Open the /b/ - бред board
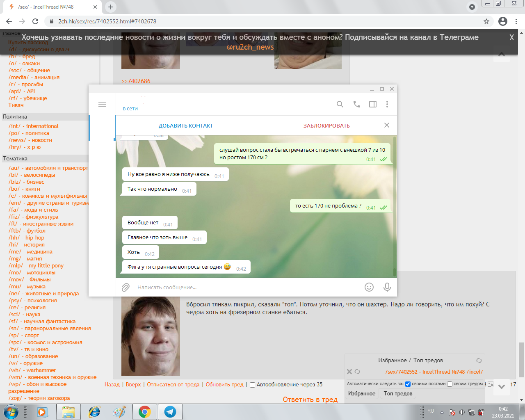 pyautogui.click(x=22, y=57)
